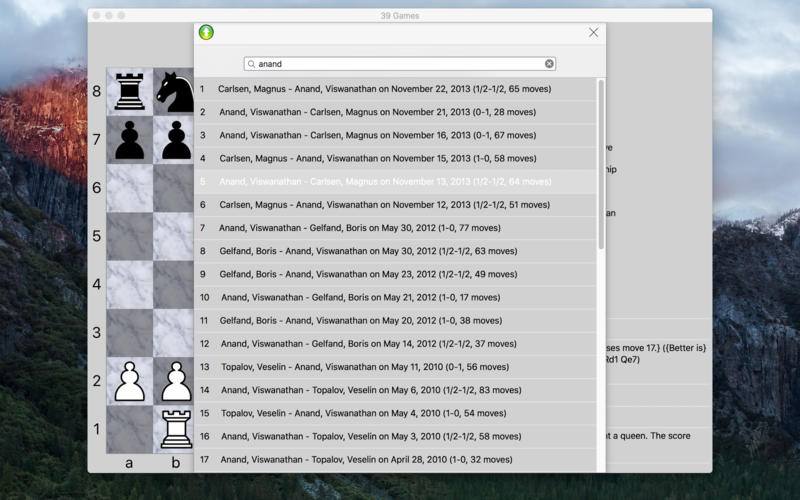The height and width of the screenshot is (500, 800).
Task: Select game 12 Anand - Gelfand May 14, 2012
Action: (x=395, y=344)
